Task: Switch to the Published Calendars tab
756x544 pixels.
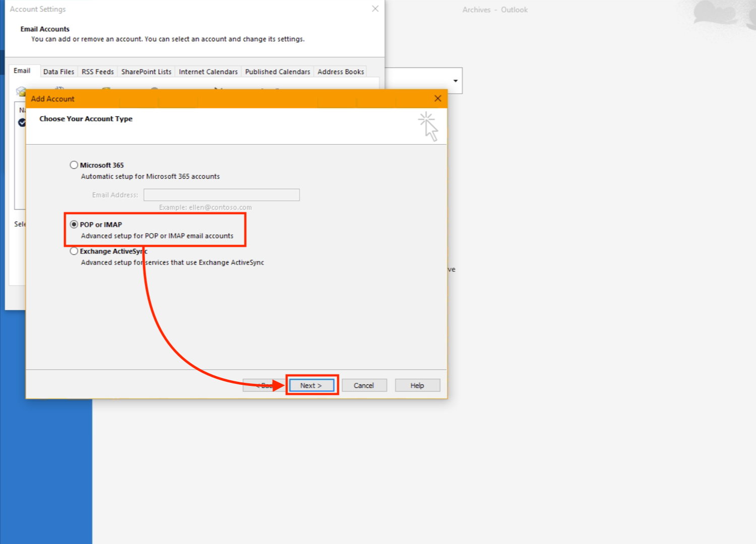Action: pos(277,72)
